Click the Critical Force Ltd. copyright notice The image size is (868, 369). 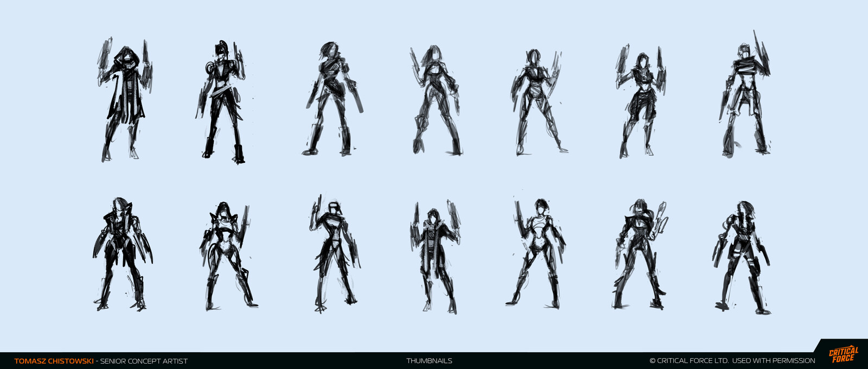pos(732,361)
